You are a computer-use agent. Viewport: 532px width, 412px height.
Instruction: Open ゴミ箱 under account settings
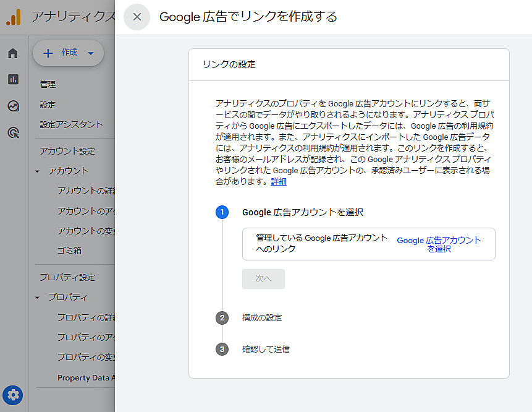point(69,251)
